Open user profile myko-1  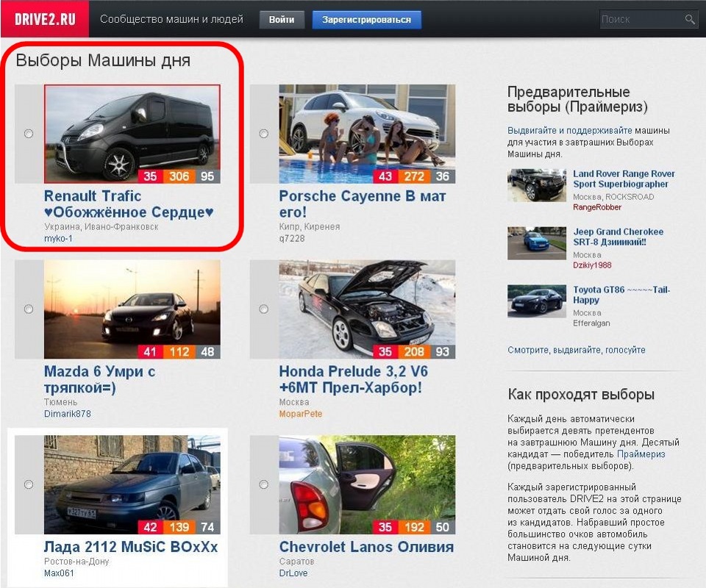point(58,238)
